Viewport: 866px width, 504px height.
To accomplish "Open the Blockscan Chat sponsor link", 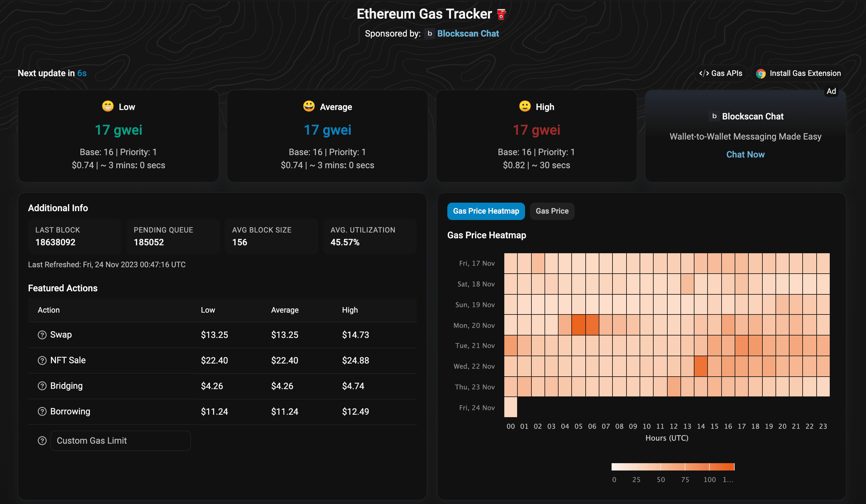I will (468, 33).
